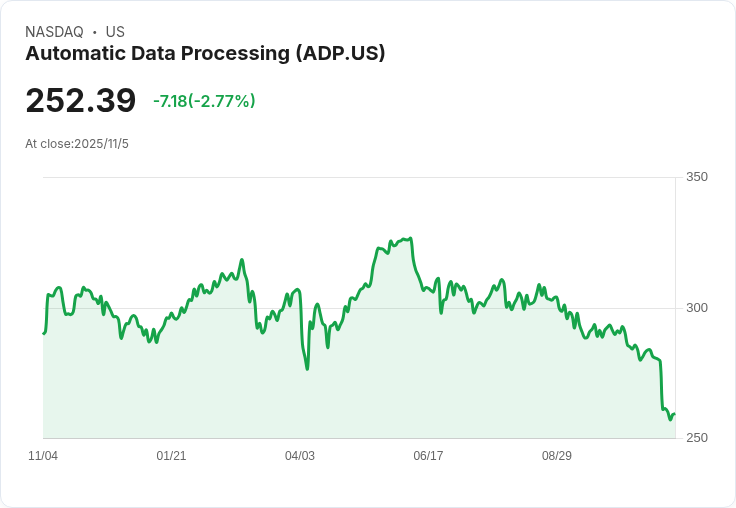The image size is (736, 508).
Task: Click the At close:2025/11/5 timestamp
Action: [77, 144]
